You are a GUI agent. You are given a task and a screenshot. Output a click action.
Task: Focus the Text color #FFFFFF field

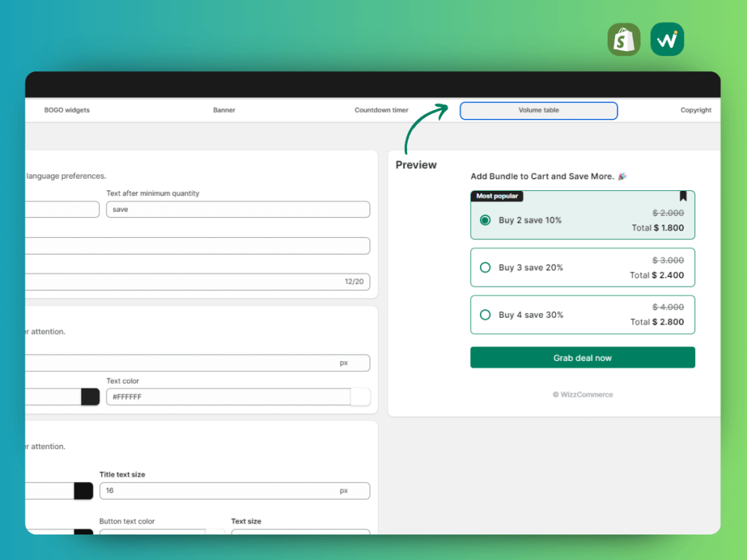(x=228, y=397)
